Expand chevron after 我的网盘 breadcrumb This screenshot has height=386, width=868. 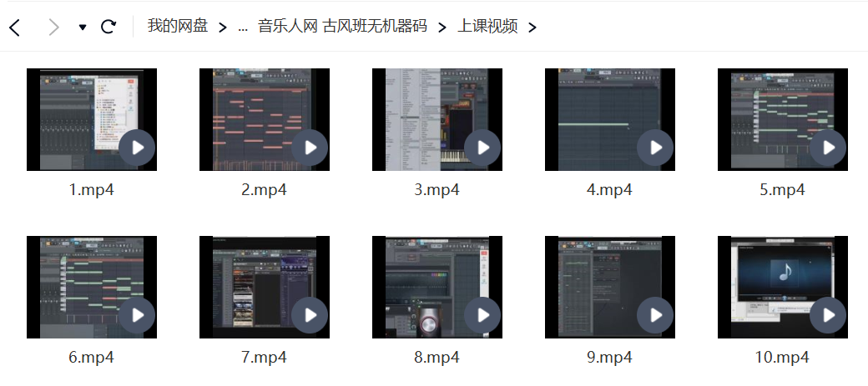[x=222, y=28]
